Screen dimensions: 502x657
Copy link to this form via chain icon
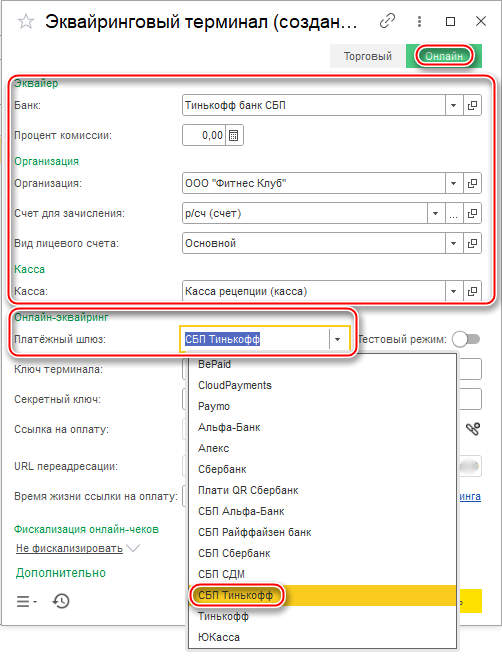[x=387, y=21]
